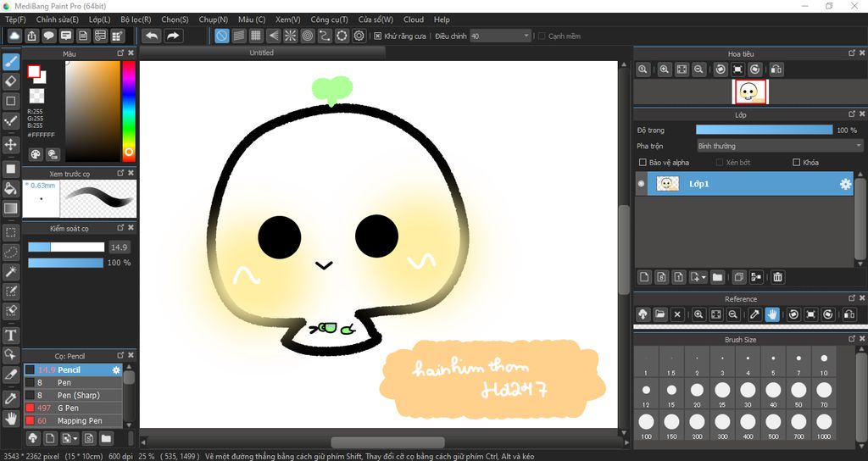
Task: Toggle visibility of layer Lớp1
Action: click(x=641, y=184)
